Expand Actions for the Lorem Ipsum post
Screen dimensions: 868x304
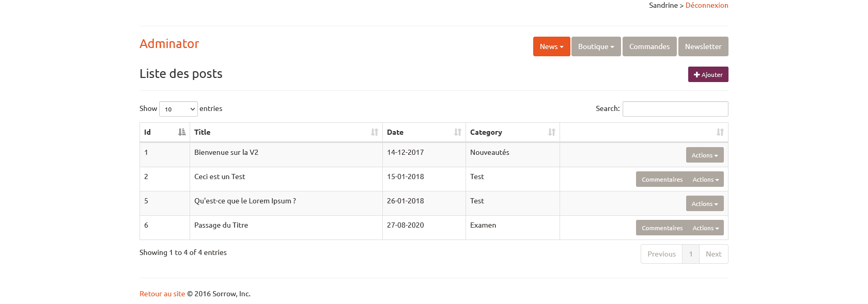point(705,203)
